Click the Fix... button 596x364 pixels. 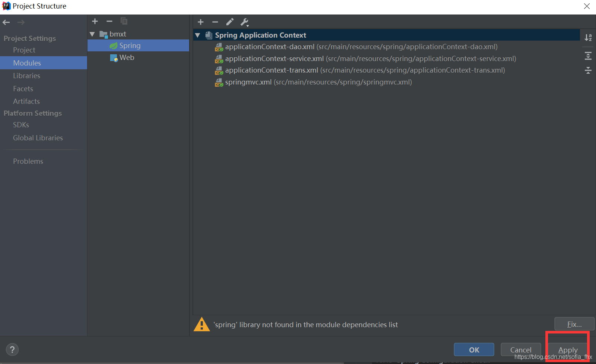click(x=574, y=324)
